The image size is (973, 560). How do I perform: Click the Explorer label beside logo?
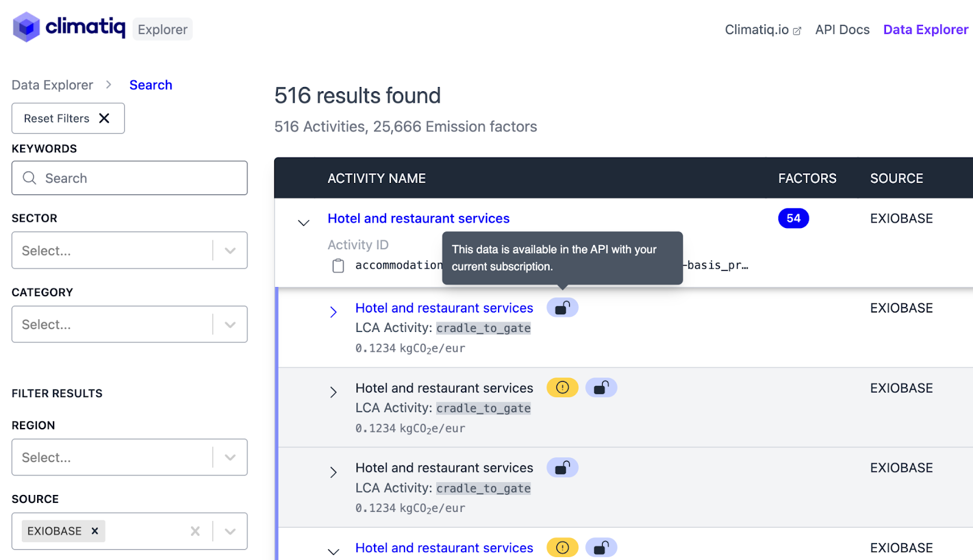point(162,29)
